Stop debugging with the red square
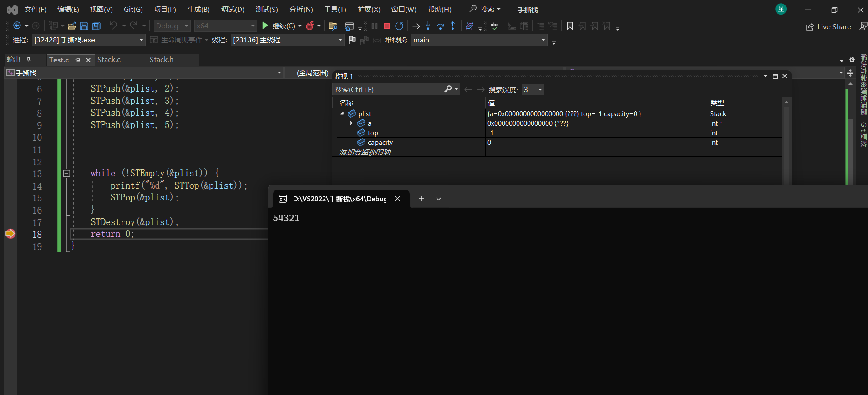Screen dimensions: 868x395 387,26
